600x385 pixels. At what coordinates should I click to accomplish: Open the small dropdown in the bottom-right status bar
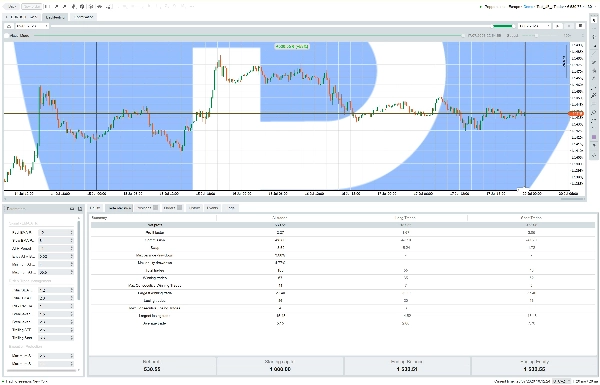pos(561,381)
